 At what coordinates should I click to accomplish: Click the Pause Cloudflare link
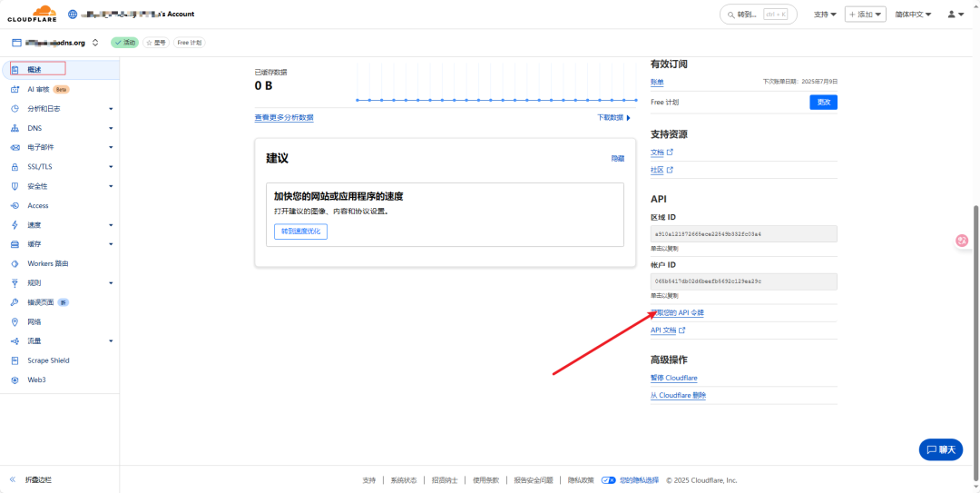click(x=673, y=378)
